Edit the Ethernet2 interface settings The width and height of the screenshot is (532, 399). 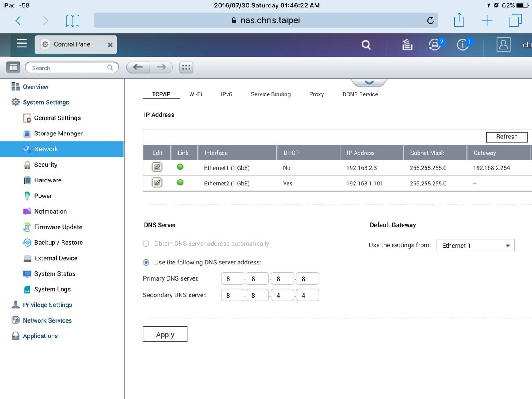click(157, 183)
